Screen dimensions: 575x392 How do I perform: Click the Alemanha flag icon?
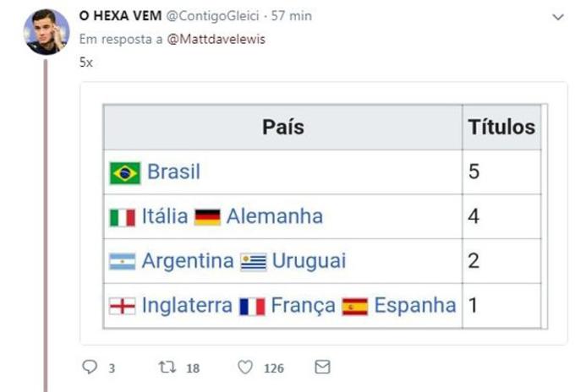point(207,217)
